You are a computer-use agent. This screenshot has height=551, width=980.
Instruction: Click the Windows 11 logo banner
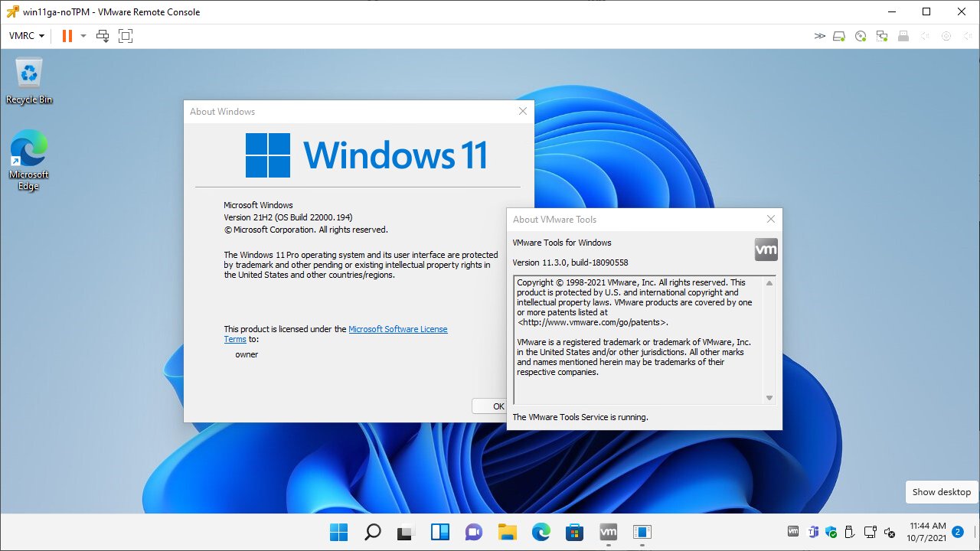point(366,155)
